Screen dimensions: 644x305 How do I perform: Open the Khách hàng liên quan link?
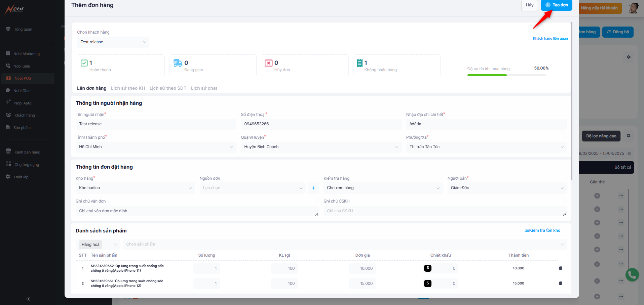click(x=550, y=39)
